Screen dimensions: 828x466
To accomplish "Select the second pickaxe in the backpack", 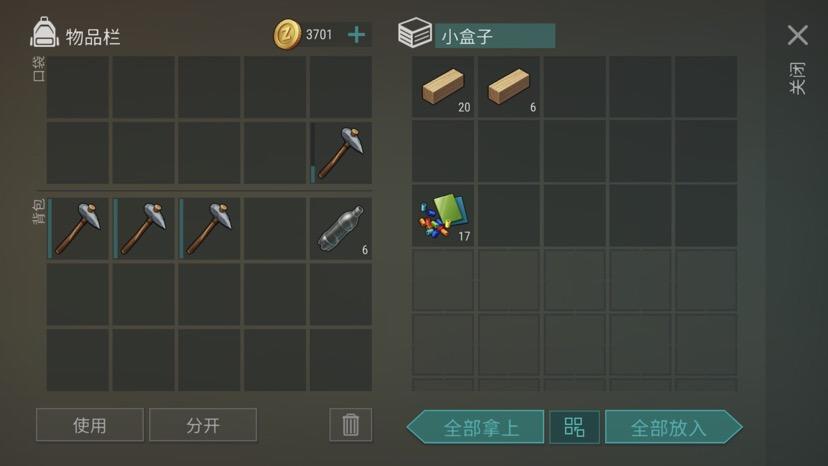I will pyautogui.click(x=144, y=229).
